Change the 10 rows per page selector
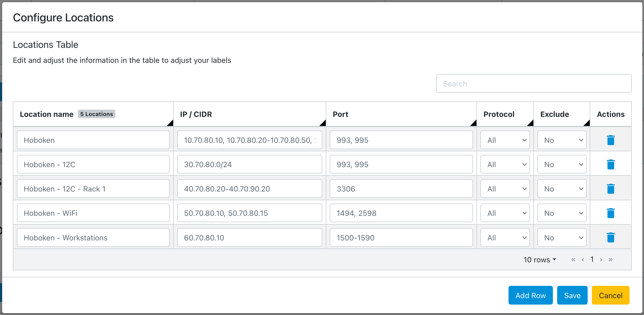Screen dimensions: 644x315 (540, 260)
